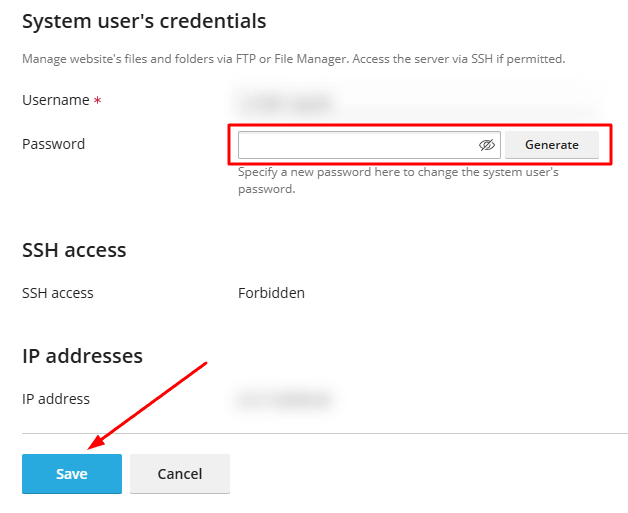Click the SSH access row label
The height and width of the screenshot is (513, 628).
click(x=57, y=293)
